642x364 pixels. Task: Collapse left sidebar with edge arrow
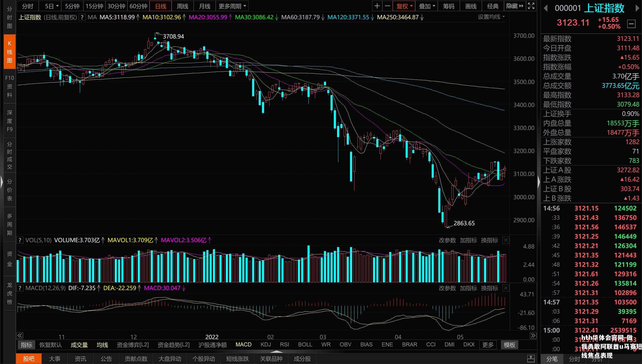1,182
